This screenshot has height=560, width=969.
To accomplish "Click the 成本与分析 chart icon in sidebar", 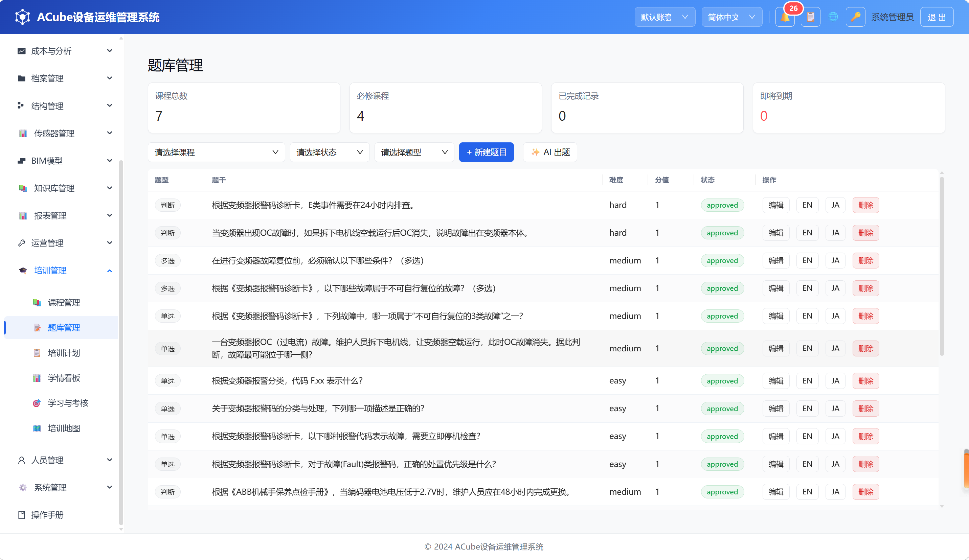I will click(22, 51).
